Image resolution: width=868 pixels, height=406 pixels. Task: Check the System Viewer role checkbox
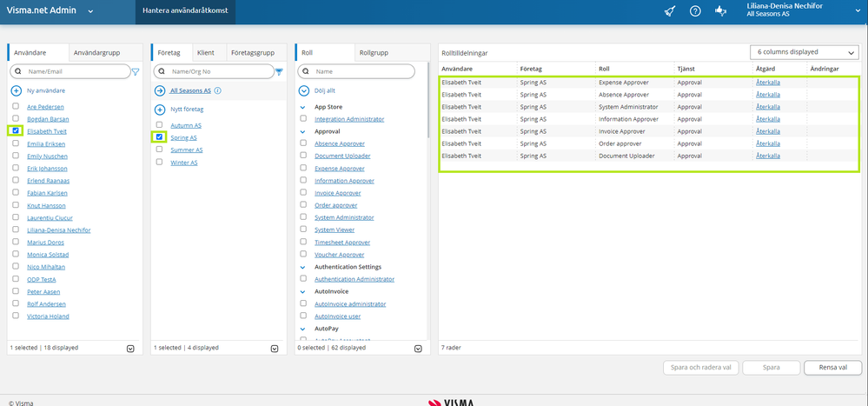303,230
